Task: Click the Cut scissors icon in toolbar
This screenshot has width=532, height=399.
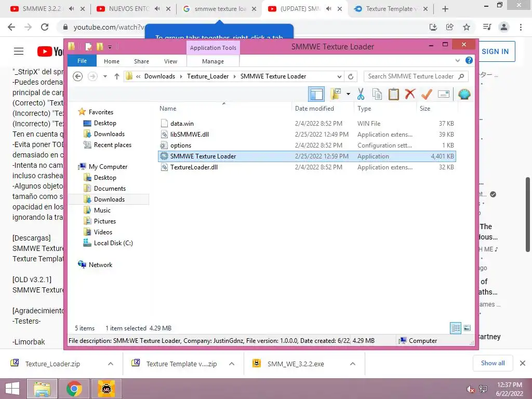Action: pyautogui.click(x=361, y=95)
